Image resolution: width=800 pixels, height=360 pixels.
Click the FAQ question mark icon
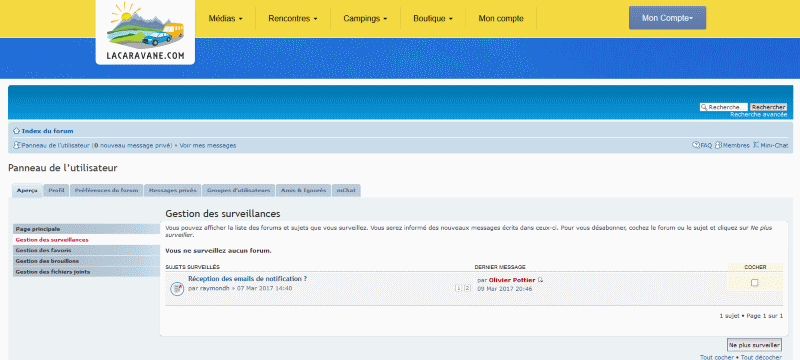click(x=696, y=145)
